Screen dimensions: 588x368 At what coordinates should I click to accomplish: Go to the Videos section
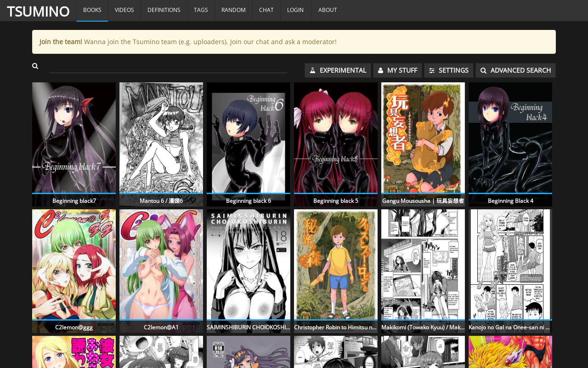[x=124, y=10]
